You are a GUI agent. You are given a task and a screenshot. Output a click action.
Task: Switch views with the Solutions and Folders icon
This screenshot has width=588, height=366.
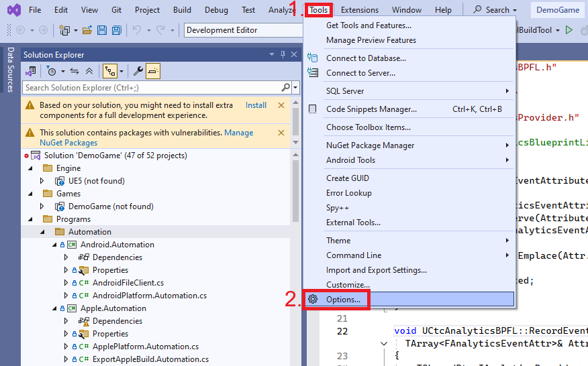(x=31, y=71)
